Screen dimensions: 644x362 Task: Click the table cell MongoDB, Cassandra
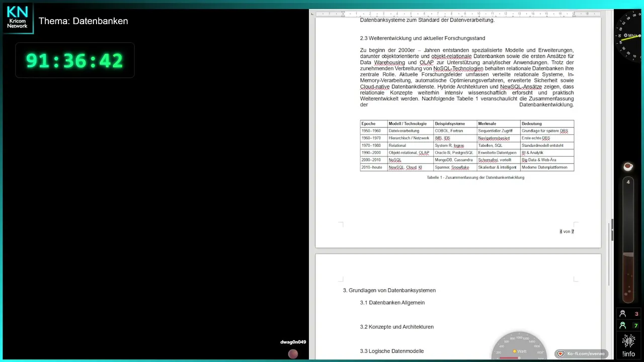point(455,160)
